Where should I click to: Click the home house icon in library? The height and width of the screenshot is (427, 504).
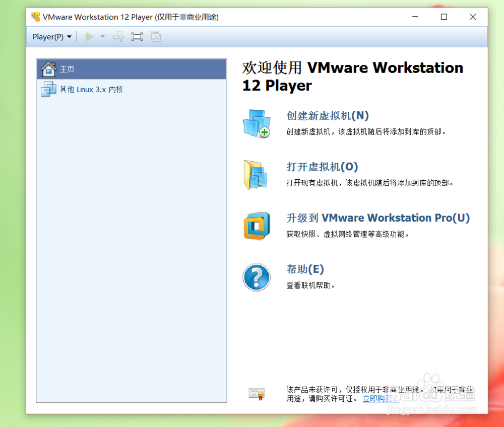click(48, 69)
